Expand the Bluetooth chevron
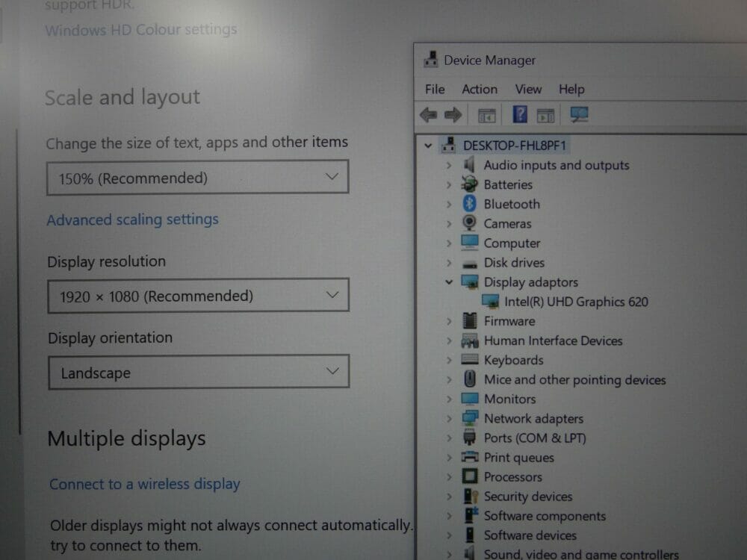The width and height of the screenshot is (747, 560). (x=448, y=205)
